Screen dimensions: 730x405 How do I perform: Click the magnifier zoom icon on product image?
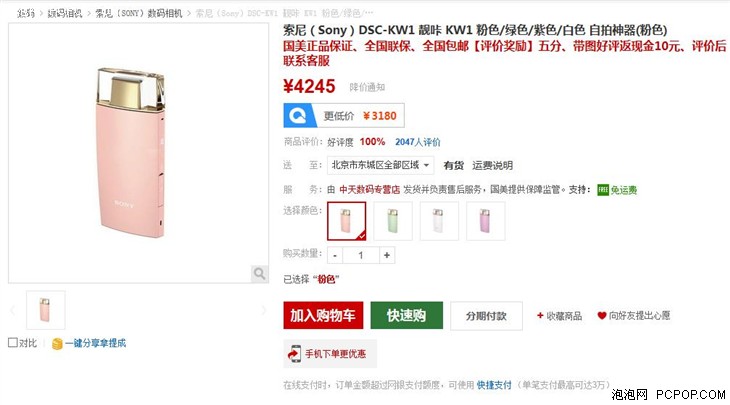259,273
